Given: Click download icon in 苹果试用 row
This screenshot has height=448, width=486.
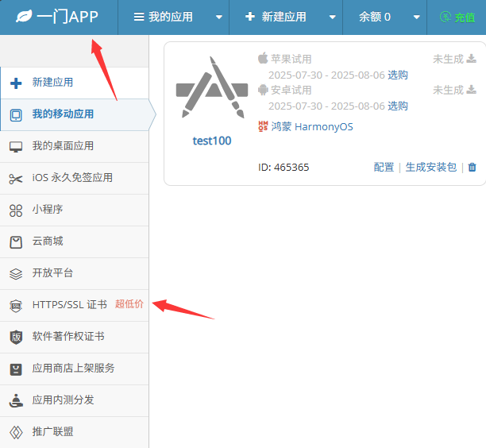Looking at the screenshot, I should click(471, 58).
